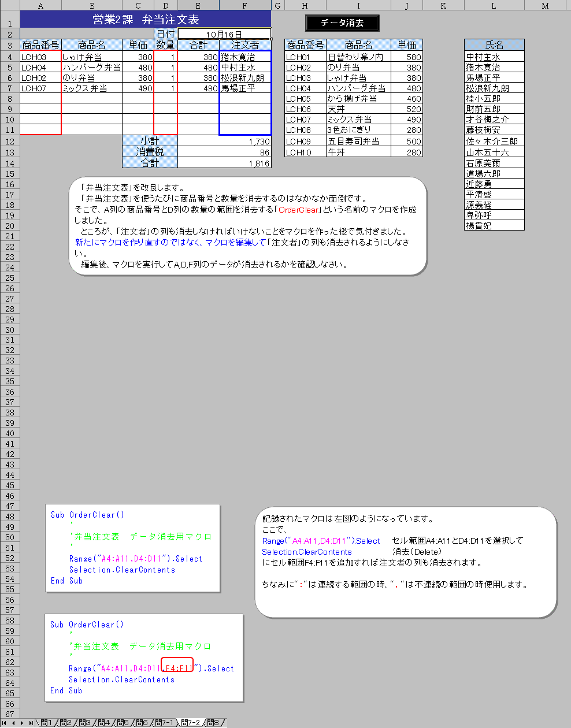
Task: Click 楊貴妃 in the name list
Action: (494, 225)
